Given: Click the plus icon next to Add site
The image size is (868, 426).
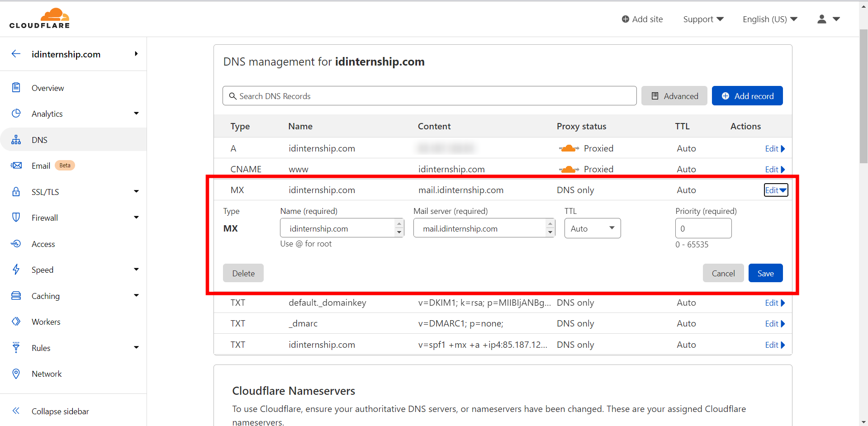Looking at the screenshot, I should click(626, 19).
